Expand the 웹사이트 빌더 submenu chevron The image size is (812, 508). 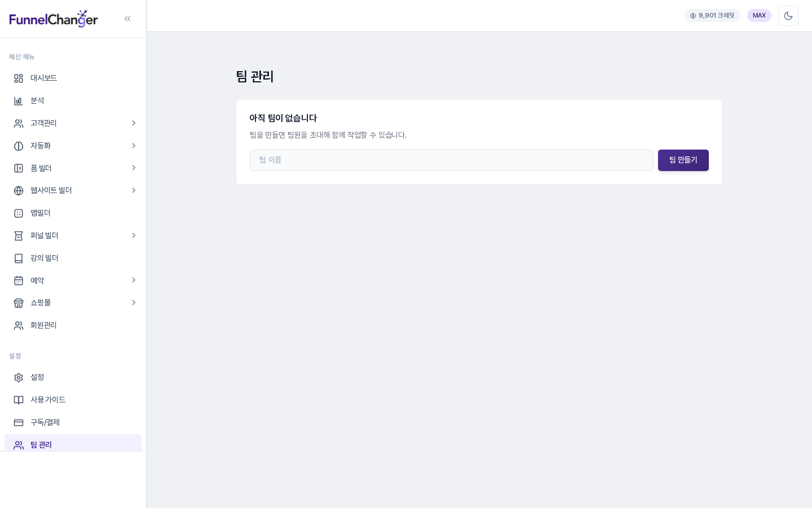coord(134,190)
